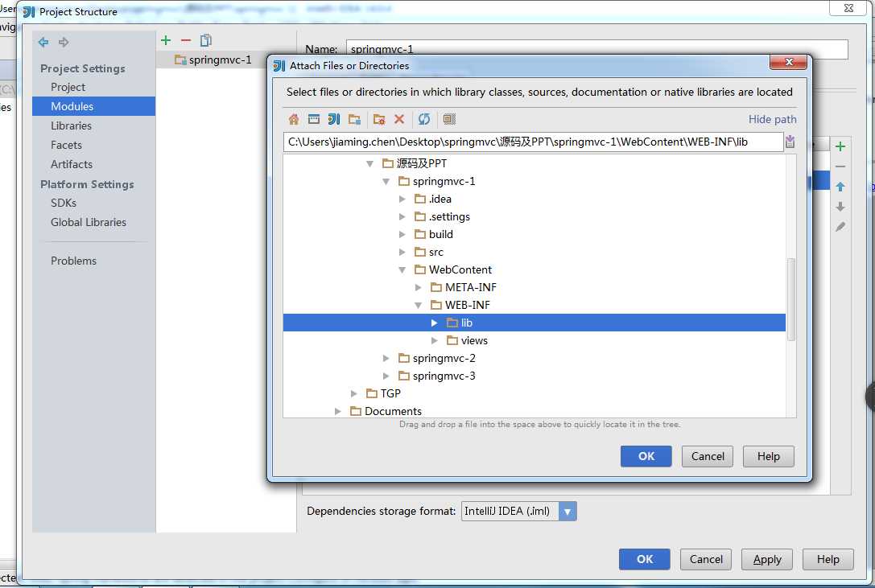Add a new module with the green plus
This screenshot has width=875, height=588.
166,40
